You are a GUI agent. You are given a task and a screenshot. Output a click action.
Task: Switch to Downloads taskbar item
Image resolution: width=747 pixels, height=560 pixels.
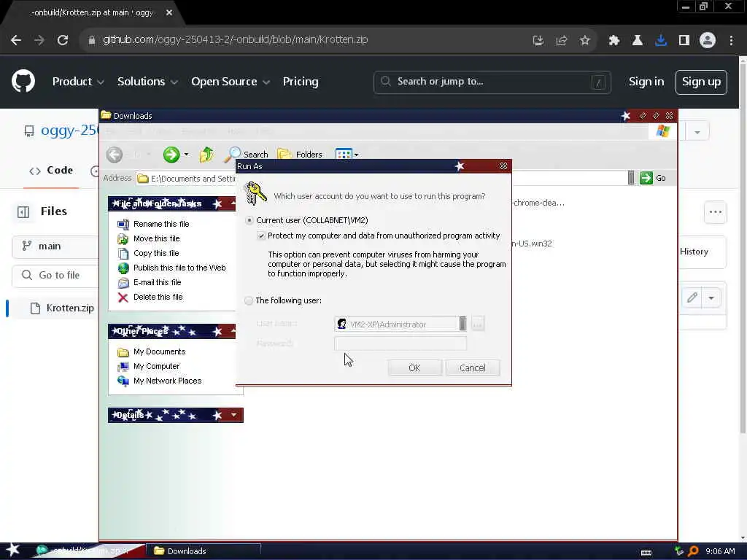(204, 551)
